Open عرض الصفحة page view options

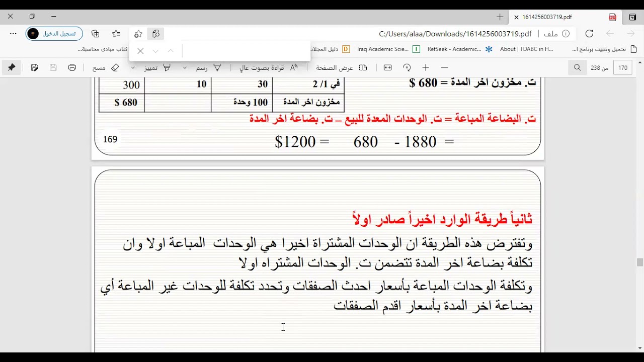[342, 67]
